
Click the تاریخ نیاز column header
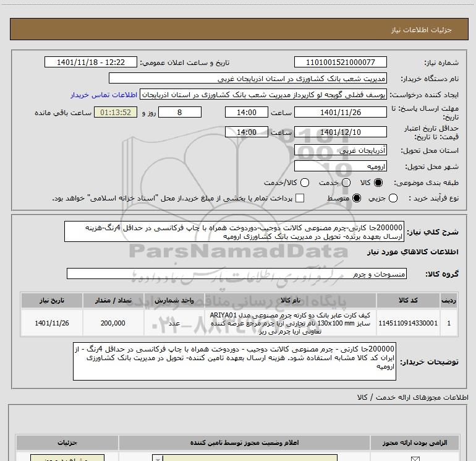coord(51,301)
